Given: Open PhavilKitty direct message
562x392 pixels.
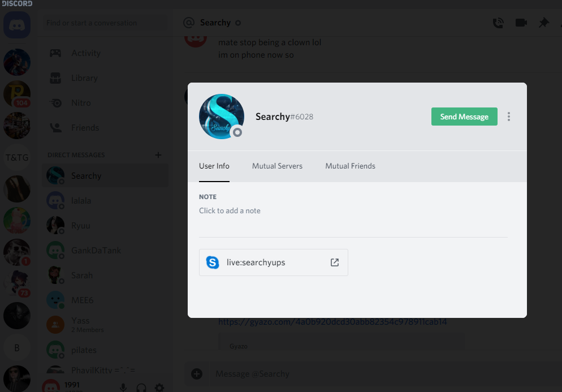Looking at the screenshot, I should tap(105, 370).
